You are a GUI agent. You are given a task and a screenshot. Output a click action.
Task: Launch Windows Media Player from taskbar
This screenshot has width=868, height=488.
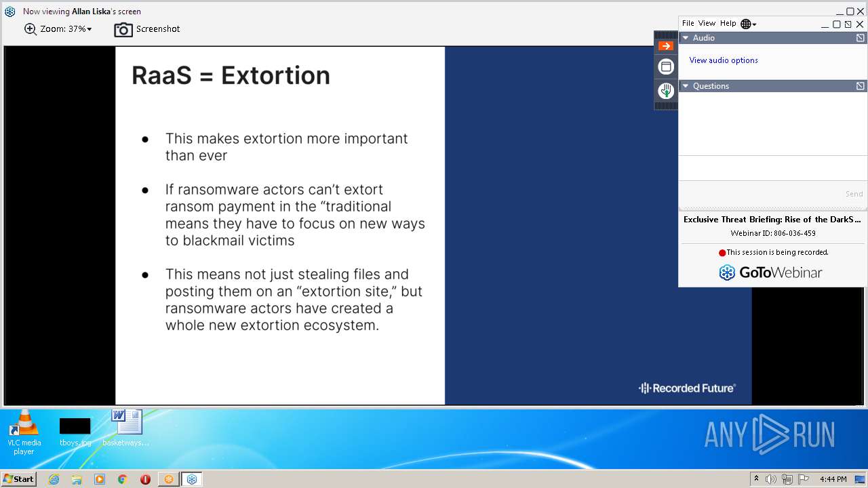tap(100, 479)
